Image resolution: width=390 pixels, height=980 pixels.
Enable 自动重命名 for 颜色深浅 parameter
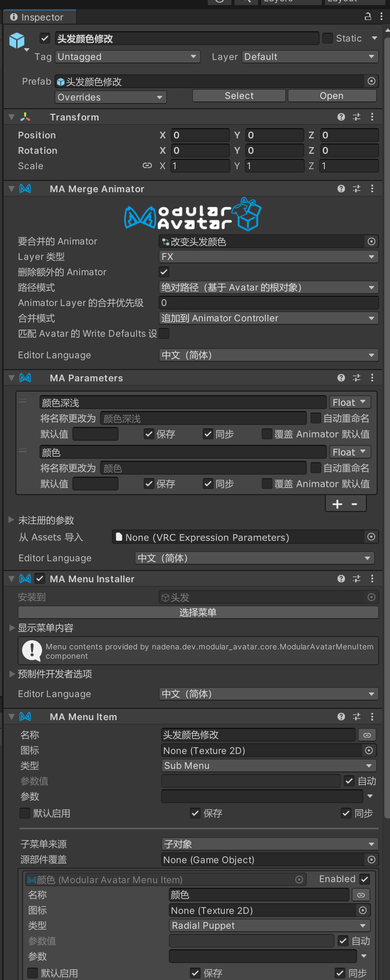click(x=316, y=419)
